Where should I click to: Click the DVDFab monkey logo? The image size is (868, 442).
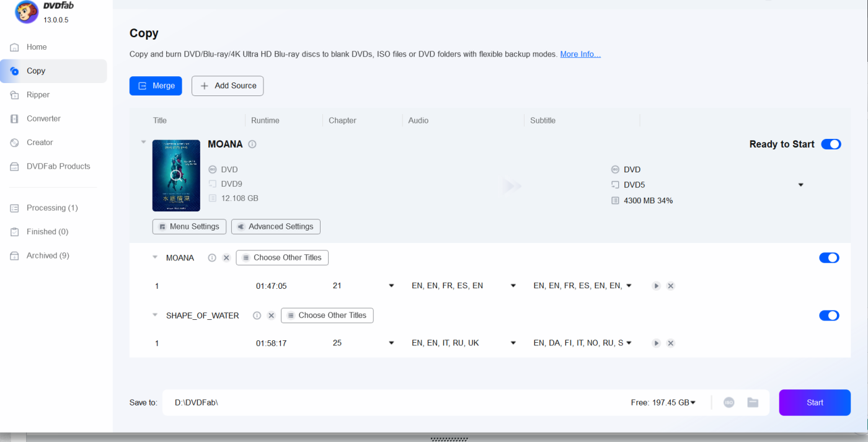coord(27,11)
